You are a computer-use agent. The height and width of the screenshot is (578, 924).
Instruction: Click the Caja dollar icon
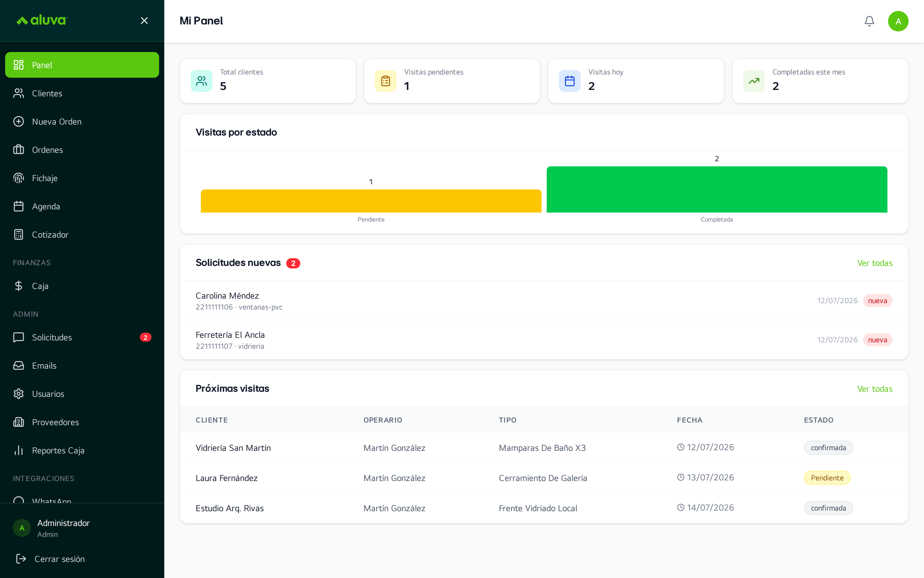pos(19,286)
